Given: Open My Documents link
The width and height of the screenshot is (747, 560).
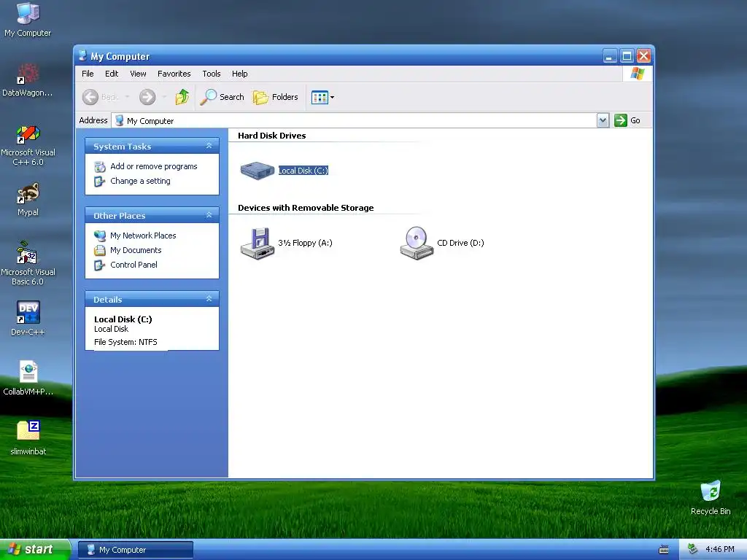Looking at the screenshot, I should click(x=136, y=250).
